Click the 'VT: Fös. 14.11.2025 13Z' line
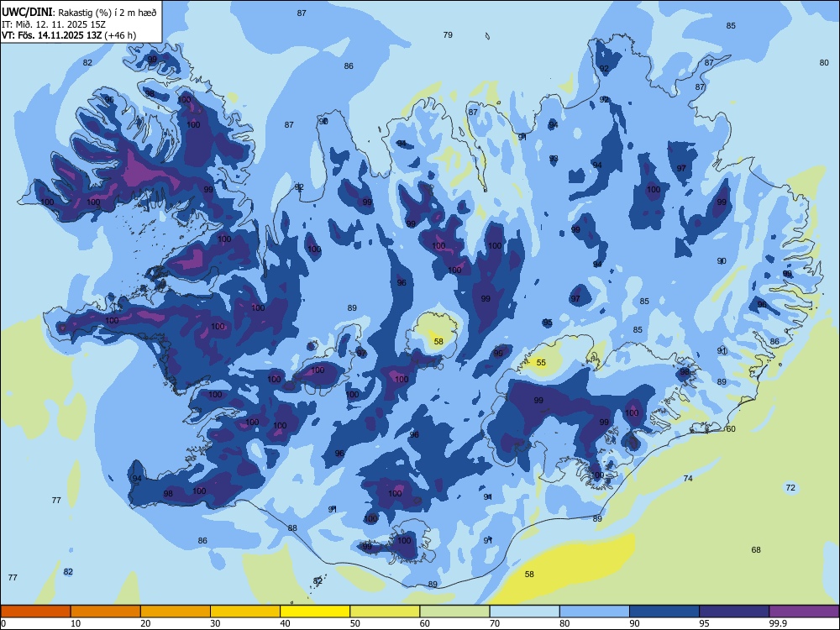The image size is (840, 630). point(51,35)
